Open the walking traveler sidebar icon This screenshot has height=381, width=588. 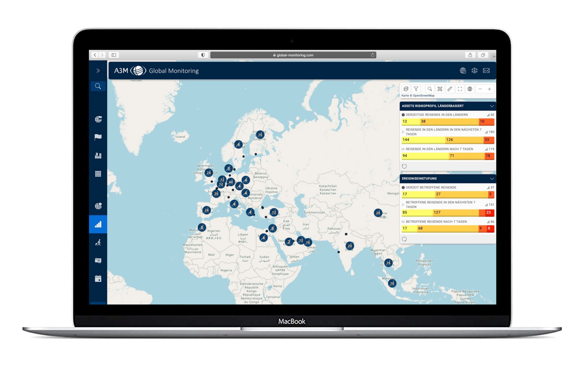click(x=98, y=242)
